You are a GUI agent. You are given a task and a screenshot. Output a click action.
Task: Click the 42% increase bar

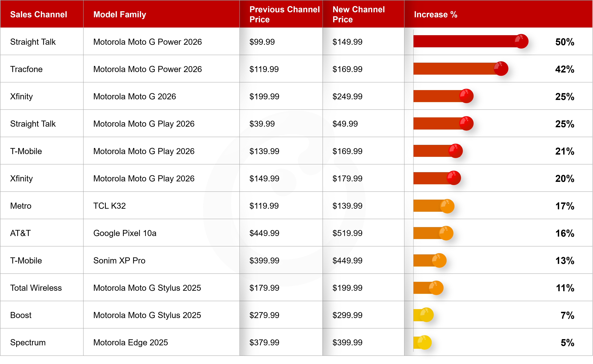click(461, 69)
